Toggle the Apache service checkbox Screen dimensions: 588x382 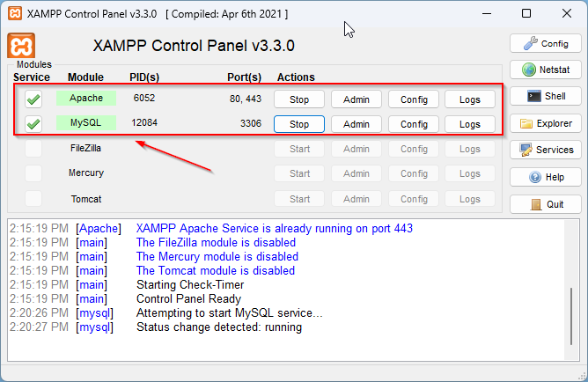click(33, 99)
